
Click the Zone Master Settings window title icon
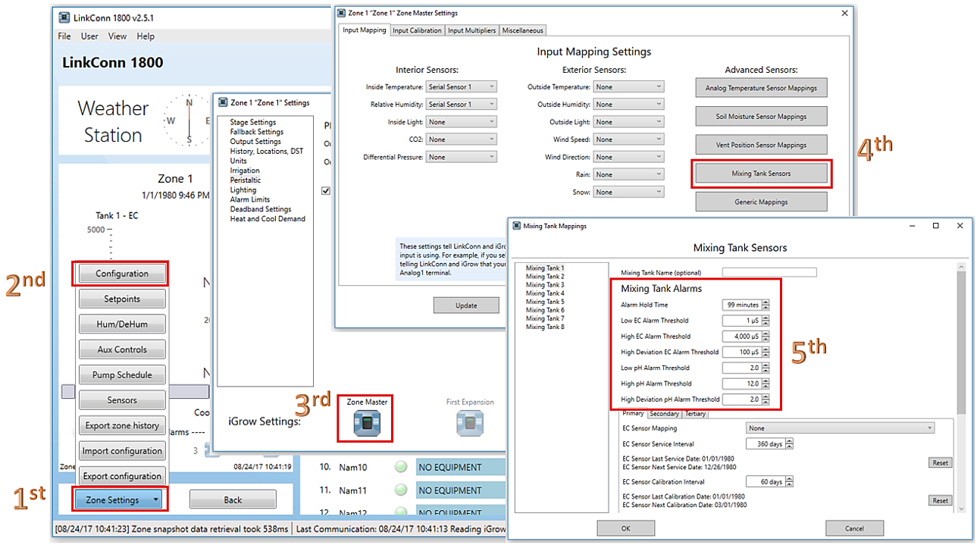point(341,13)
